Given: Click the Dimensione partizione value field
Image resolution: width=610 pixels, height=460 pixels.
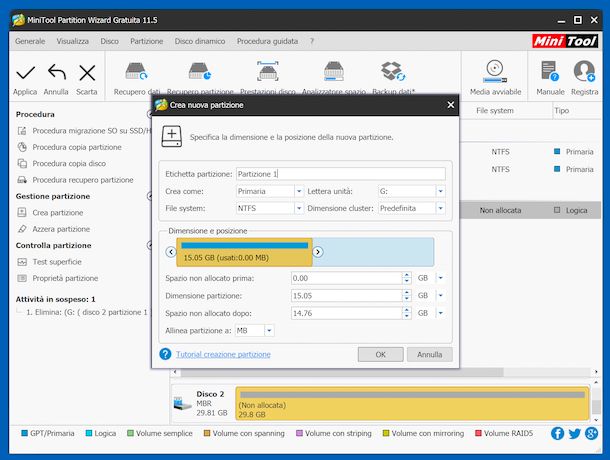Looking at the screenshot, I should (x=346, y=295).
